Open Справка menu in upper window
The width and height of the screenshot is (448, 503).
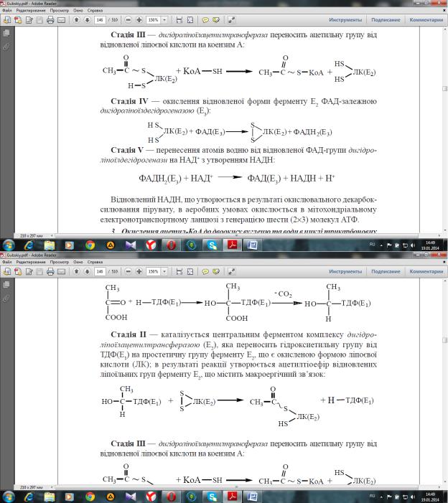coord(95,10)
